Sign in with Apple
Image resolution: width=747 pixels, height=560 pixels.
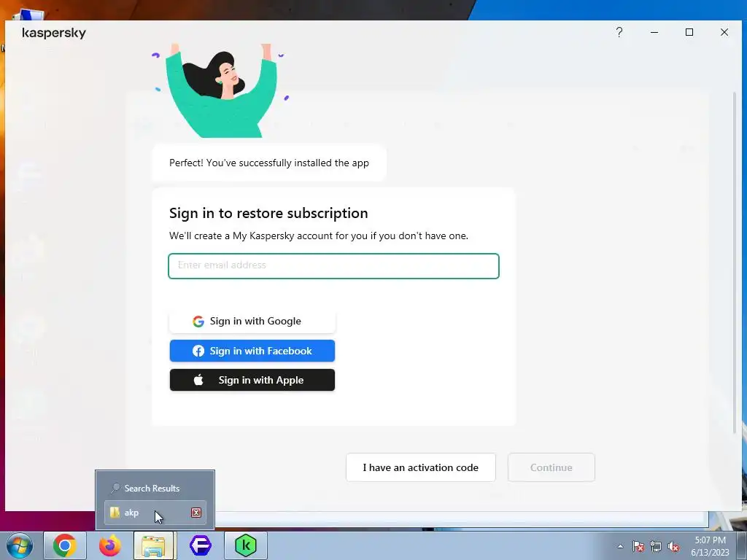point(252,380)
